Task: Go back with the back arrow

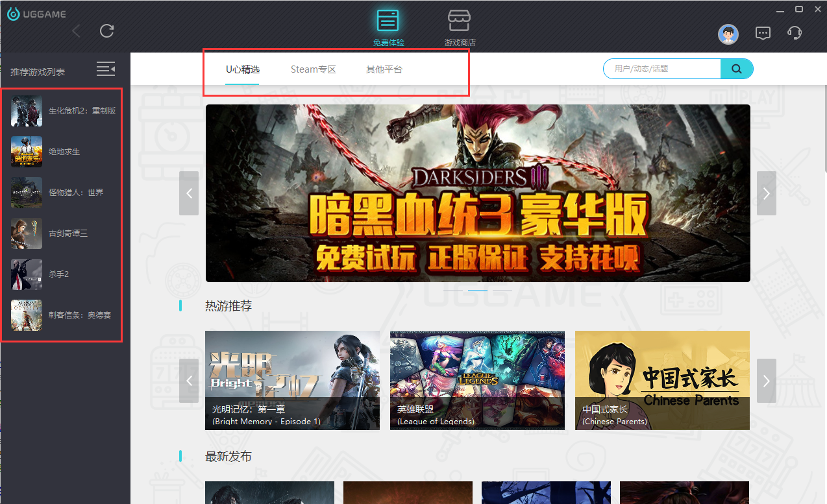Action: click(77, 30)
